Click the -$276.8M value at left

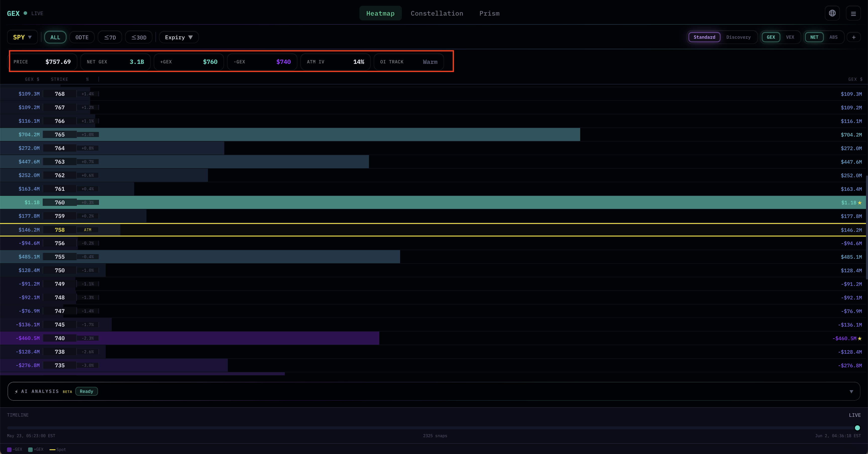[28, 365]
